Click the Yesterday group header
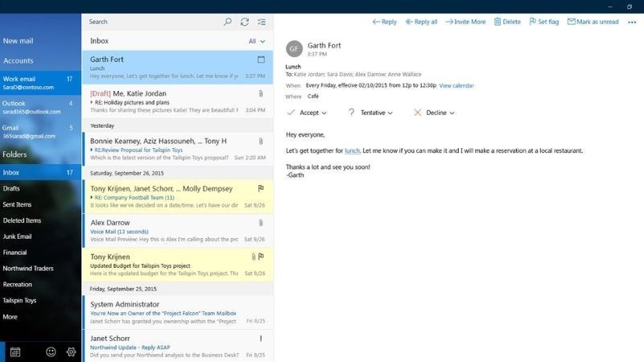This screenshot has height=362, width=644. click(x=177, y=125)
